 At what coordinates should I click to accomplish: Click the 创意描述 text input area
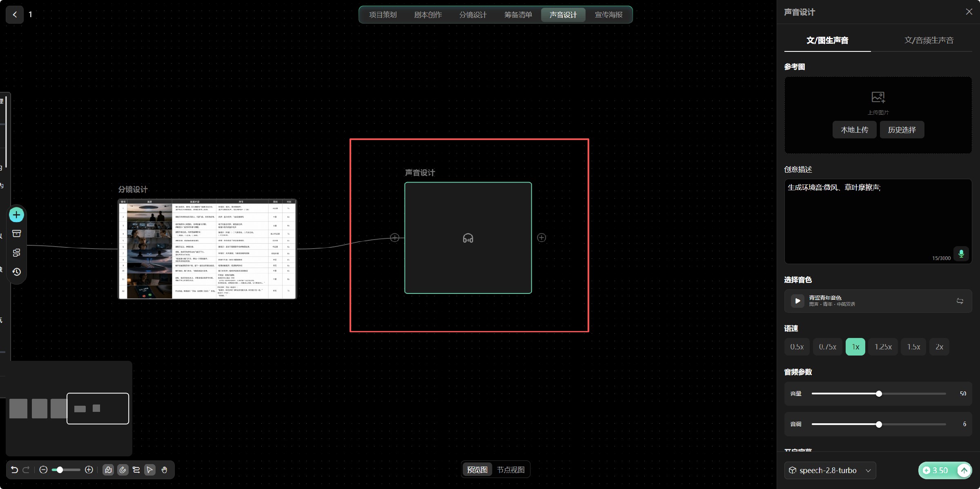(878, 221)
